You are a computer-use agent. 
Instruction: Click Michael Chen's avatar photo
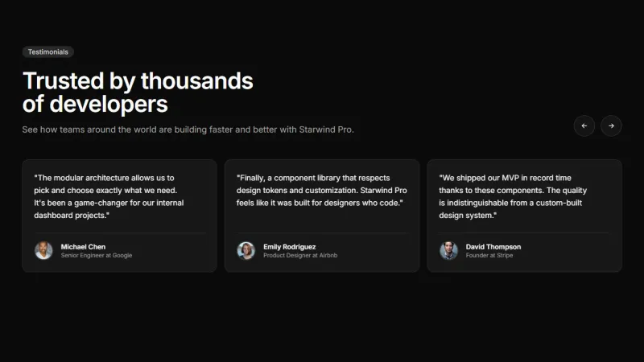coord(43,250)
